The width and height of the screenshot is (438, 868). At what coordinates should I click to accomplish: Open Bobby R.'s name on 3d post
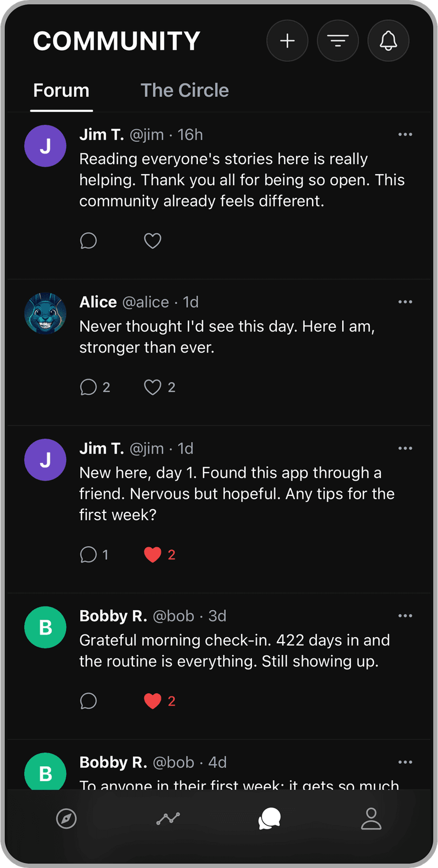(x=113, y=616)
